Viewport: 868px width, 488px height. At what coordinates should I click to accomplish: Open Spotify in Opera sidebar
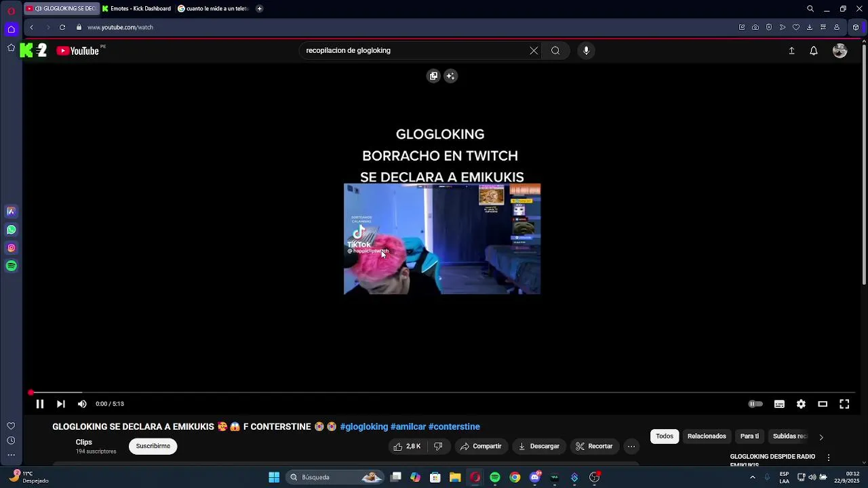pyautogui.click(x=11, y=266)
